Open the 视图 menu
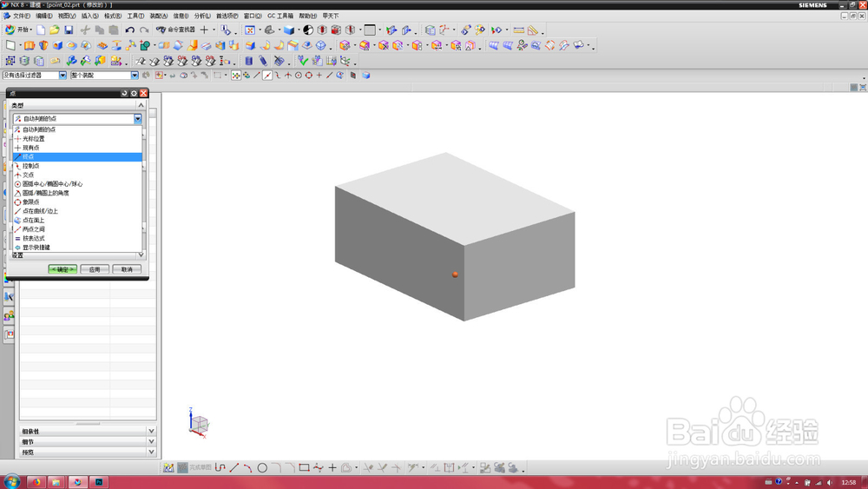The image size is (868, 489). tap(67, 16)
